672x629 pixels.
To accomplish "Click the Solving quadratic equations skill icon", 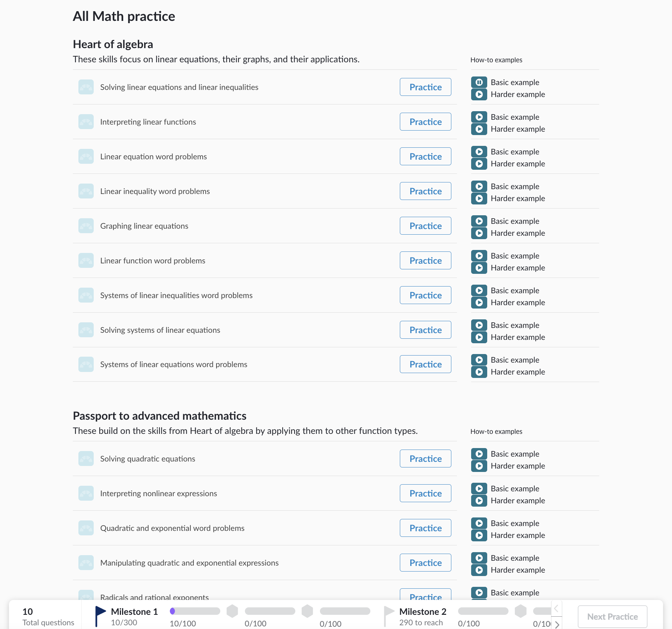I will point(86,459).
